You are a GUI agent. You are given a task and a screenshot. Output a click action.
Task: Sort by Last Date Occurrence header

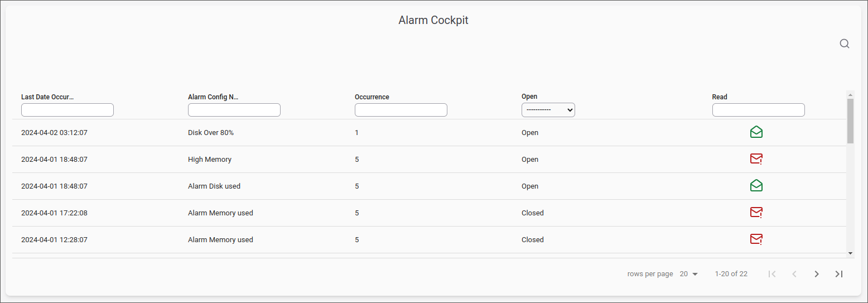click(47, 97)
